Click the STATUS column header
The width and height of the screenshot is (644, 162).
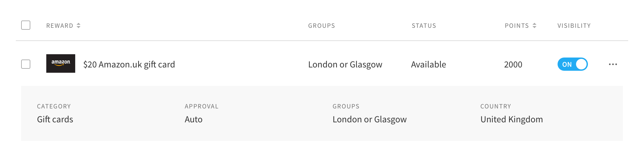[x=424, y=26]
